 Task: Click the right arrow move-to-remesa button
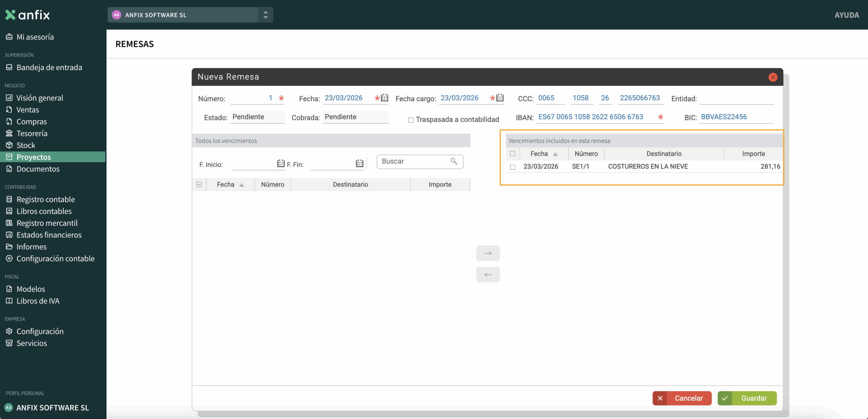point(488,253)
